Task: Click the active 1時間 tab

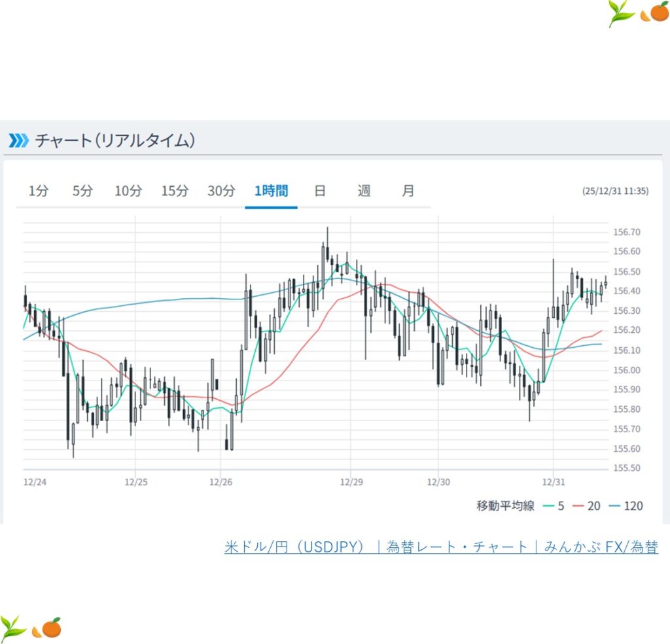Action: pos(271,191)
